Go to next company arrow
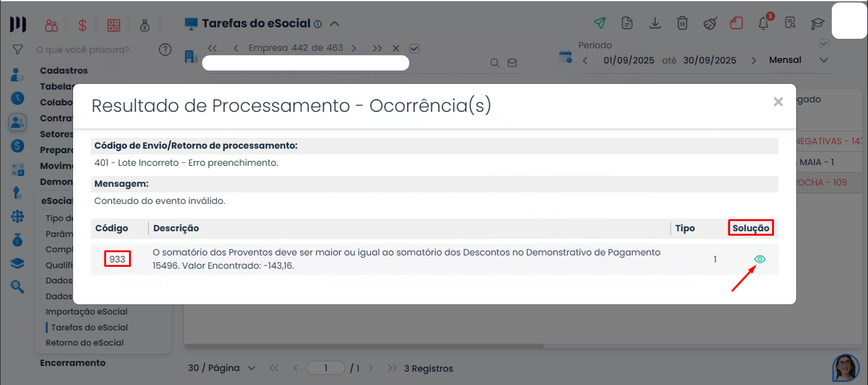The height and width of the screenshot is (385, 868). [x=354, y=48]
